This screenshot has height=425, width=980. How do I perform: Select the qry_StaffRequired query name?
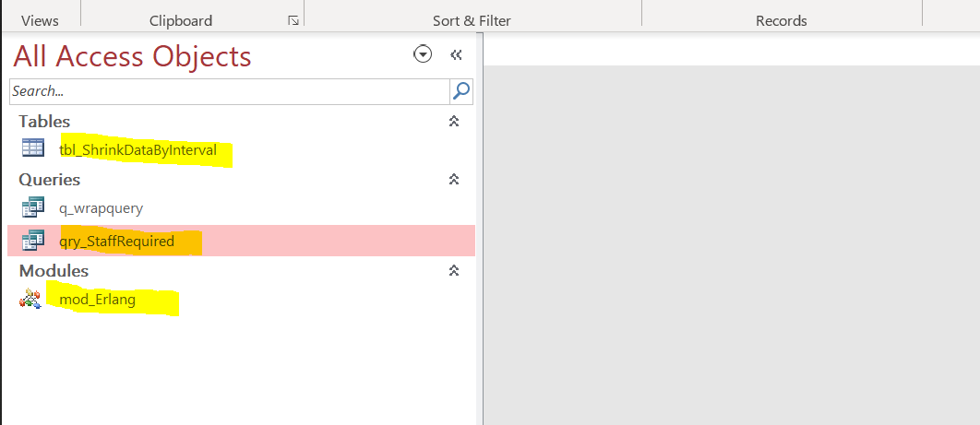pyautogui.click(x=116, y=242)
